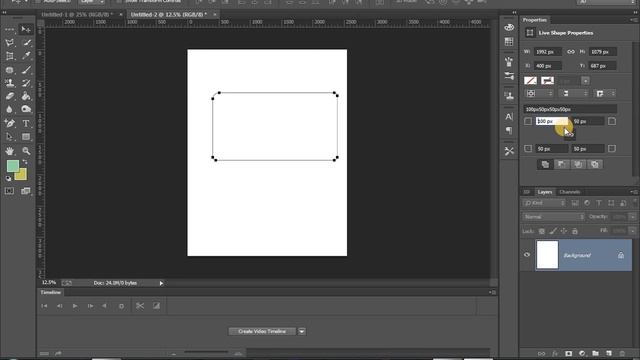The height and width of the screenshot is (360, 640).
Task: Click split at playhead scissors button
Action: coord(140,306)
